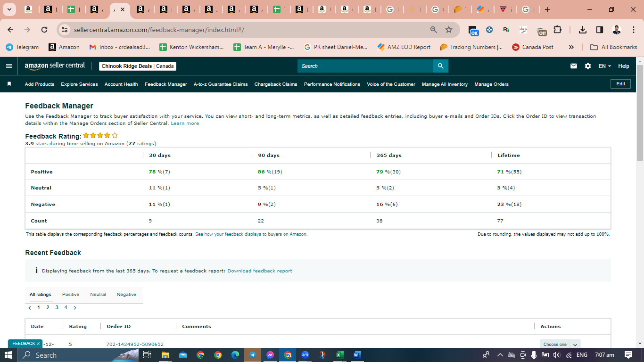
Task: Open the browser Extensions puzzle icon
Action: (x=558, y=30)
